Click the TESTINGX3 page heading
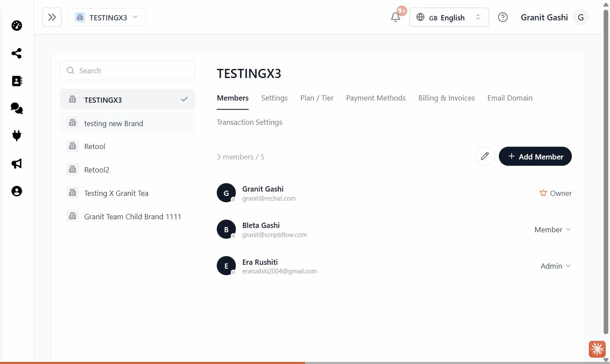Image resolution: width=610 pixels, height=364 pixels. point(249,73)
